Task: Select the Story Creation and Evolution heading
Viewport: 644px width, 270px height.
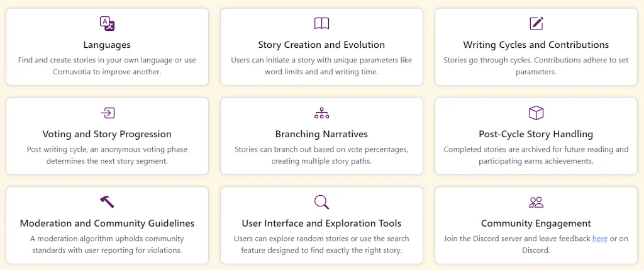Action: click(321, 45)
